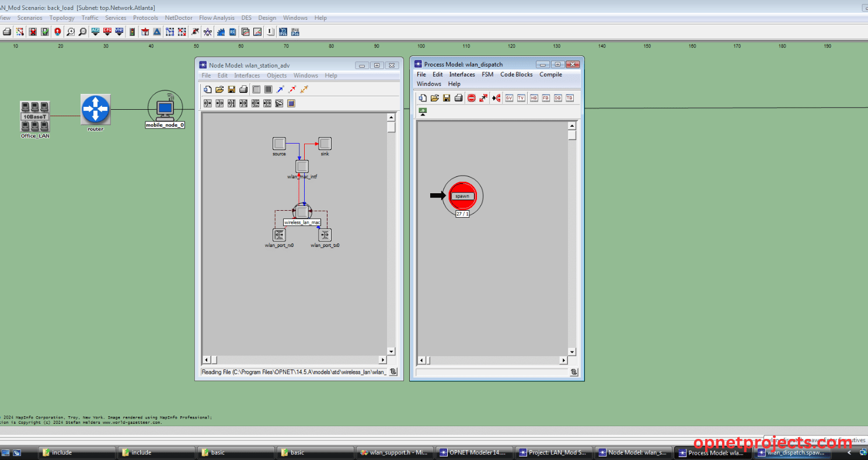
Task: Click Create Processor icon in Node Model
Action: pos(256,89)
